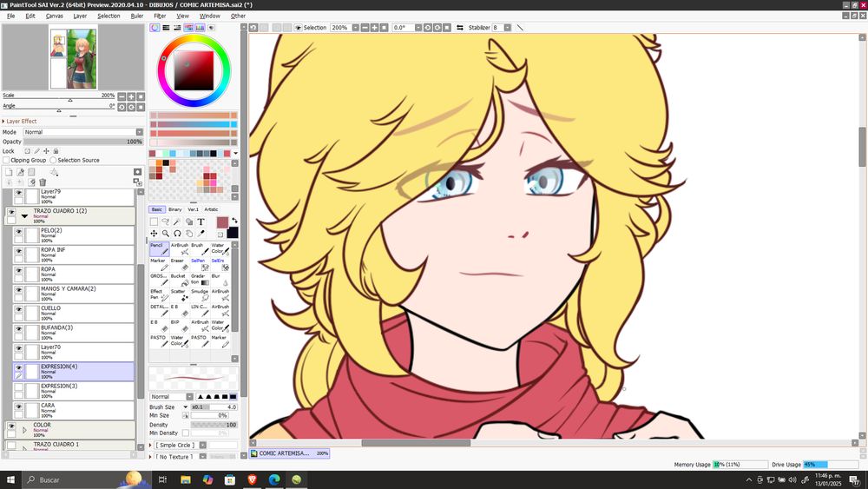Select the SelPen selection pen tool
The width and height of the screenshot is (868, 489).
200,264
